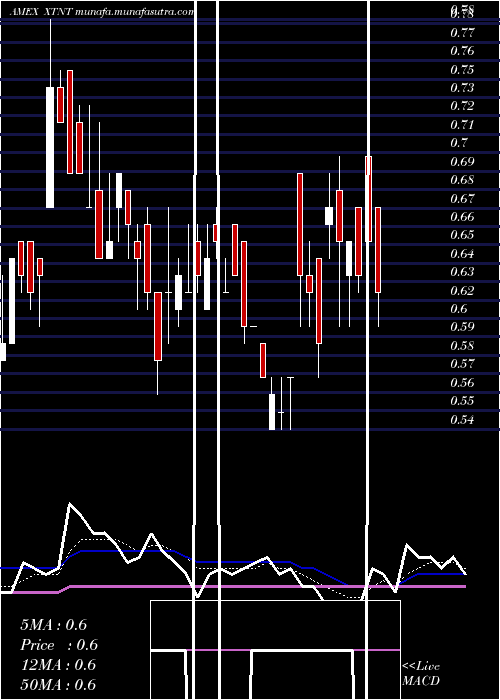Click the 0.59 price axis label

(x=462, y=327)
